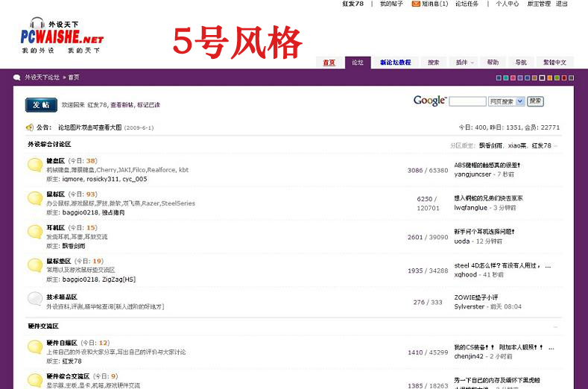Click the grey 技术精品区 bubble icon

[35, 299]
